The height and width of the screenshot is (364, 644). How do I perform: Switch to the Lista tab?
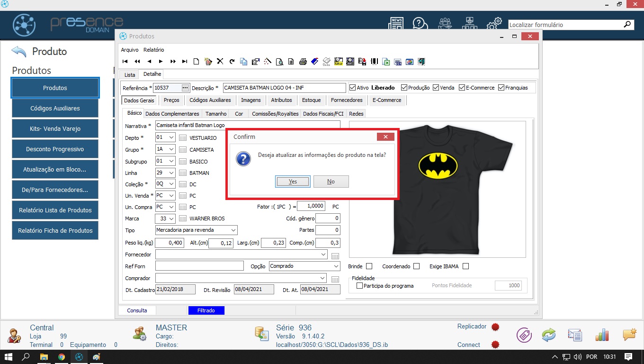tap(130, 75)
